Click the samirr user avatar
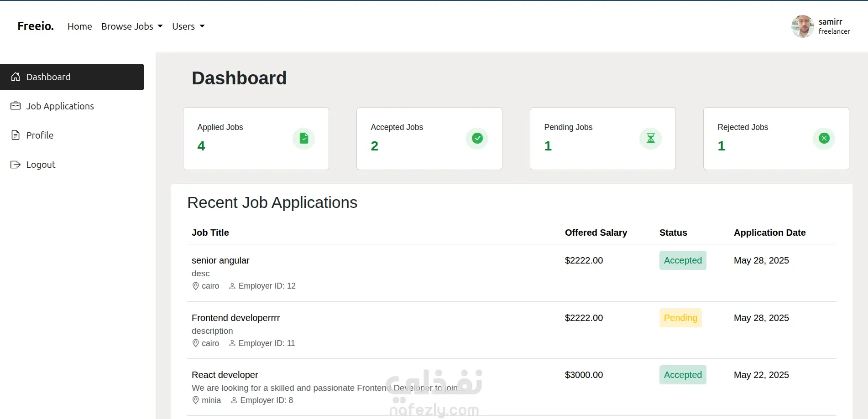 (803, 26)
